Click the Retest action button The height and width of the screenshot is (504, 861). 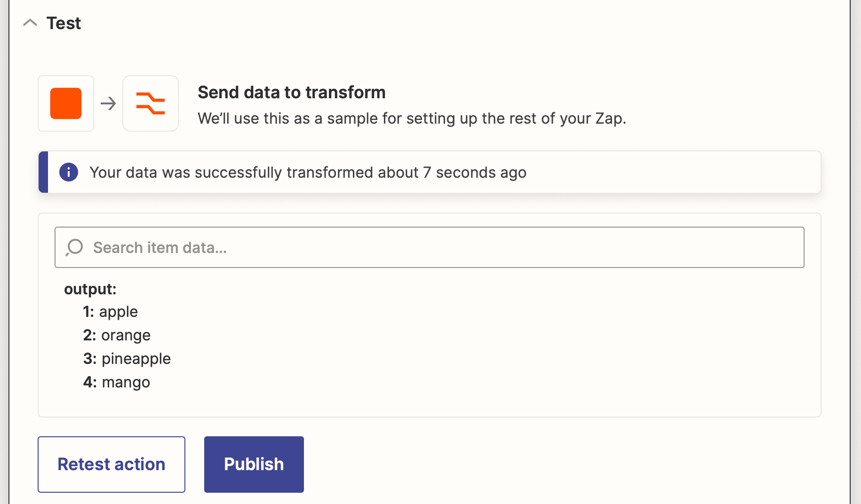[111, 464]
